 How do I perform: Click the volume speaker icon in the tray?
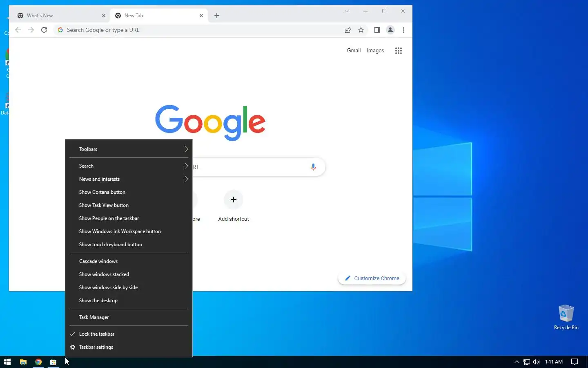(536, 362)
